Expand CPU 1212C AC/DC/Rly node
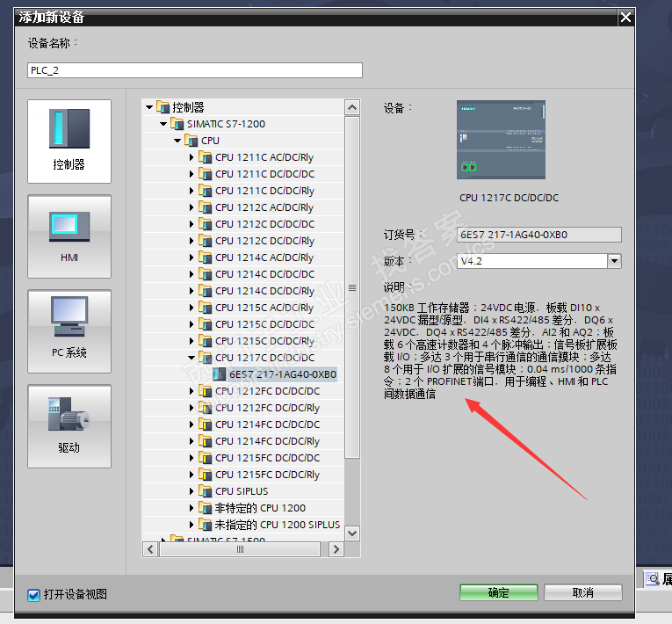Screen dimensions: 672x624 click(x=191, y=207)
